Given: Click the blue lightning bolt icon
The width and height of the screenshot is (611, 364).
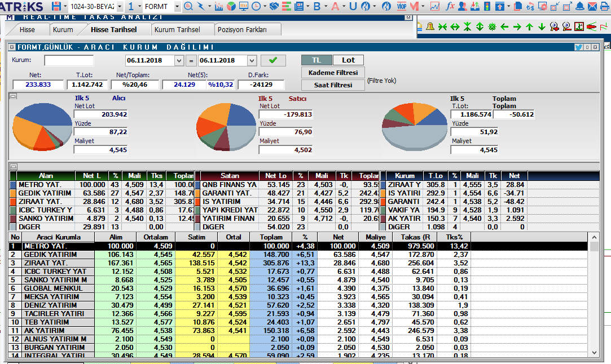Looking at the screenshot, I should pyautogui.click(x=201, y=6).
